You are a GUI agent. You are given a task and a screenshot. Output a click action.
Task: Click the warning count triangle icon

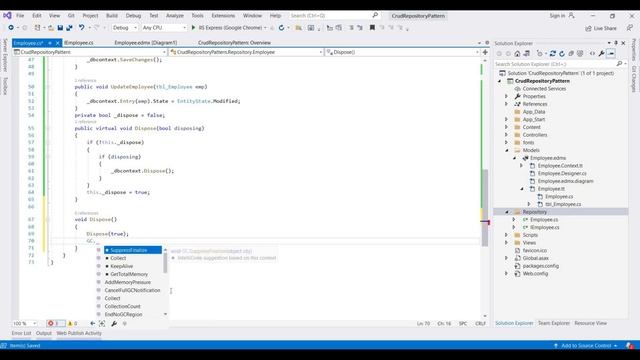click(x=70, y=323)
